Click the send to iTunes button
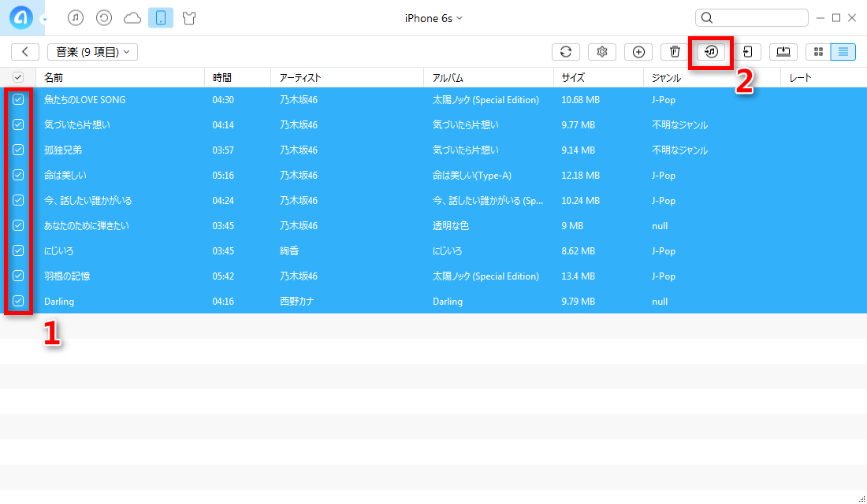This screenshot has width=867, height=504. click(x=711, y=52)
